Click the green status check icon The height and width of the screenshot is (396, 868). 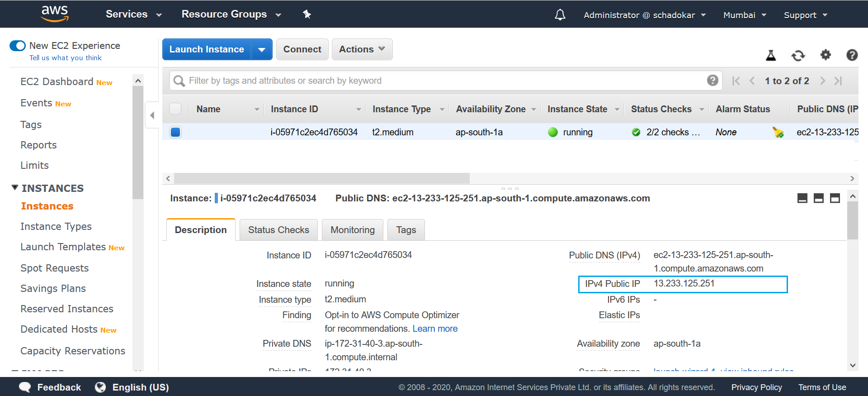tap(636, 132)
